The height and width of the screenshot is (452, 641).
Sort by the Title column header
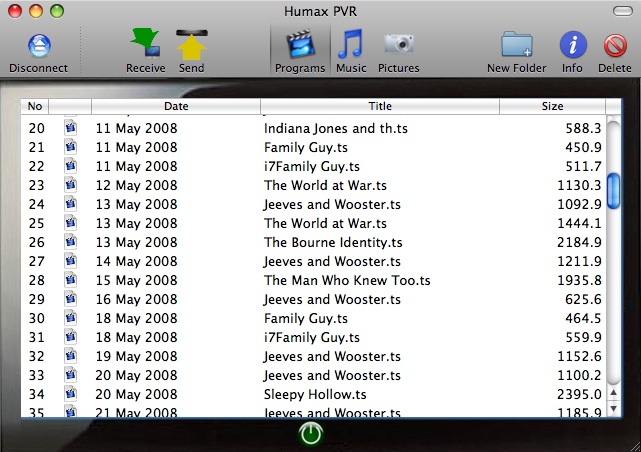tap(380, 106)
